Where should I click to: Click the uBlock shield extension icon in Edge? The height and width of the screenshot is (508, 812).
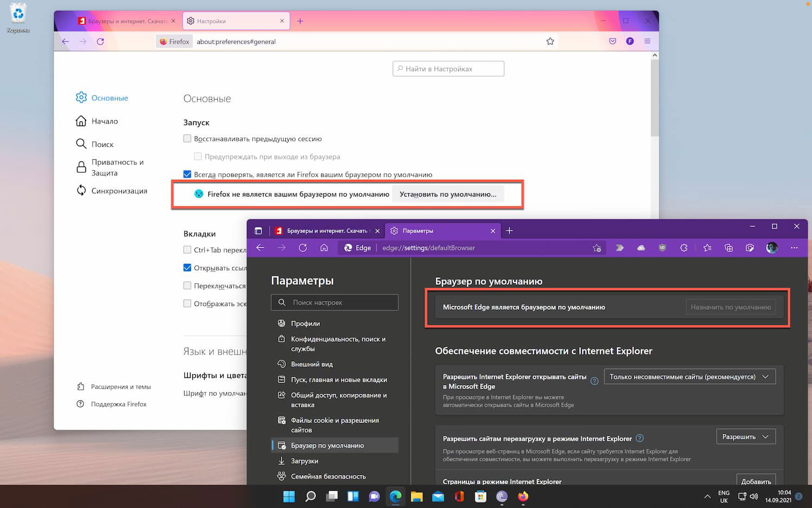coord(662,248)
